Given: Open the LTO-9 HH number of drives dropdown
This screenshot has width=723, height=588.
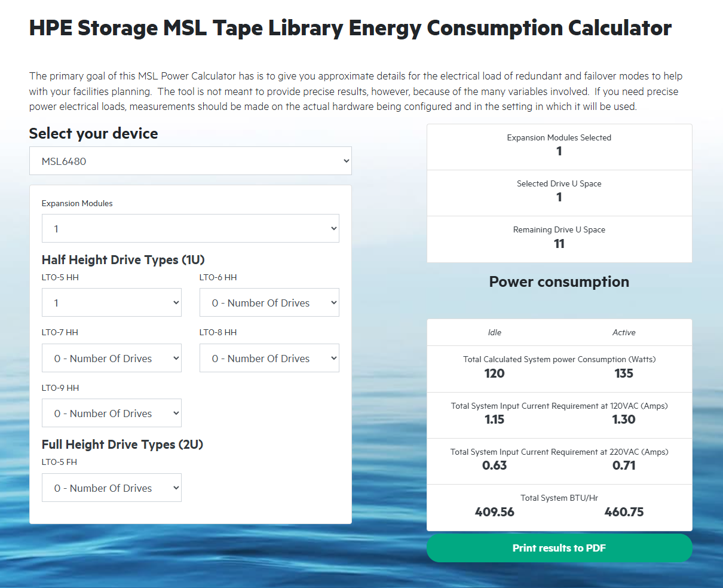Looking at the screenshot, I should [x=111, y=413].
